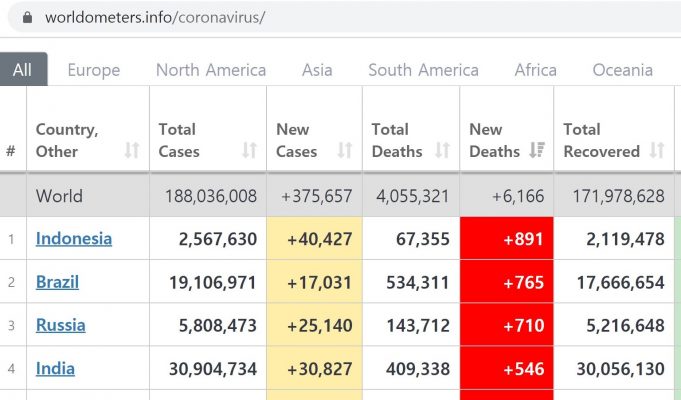Click the # rank column header
This screenshot has height=400, width=681.
coord(11,151)
